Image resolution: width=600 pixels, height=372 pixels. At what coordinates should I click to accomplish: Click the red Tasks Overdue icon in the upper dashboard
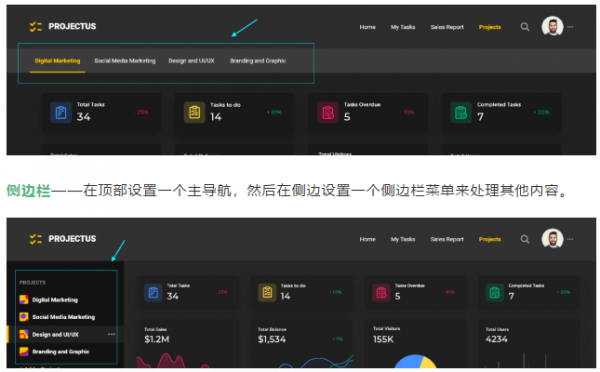click(328, 113)
